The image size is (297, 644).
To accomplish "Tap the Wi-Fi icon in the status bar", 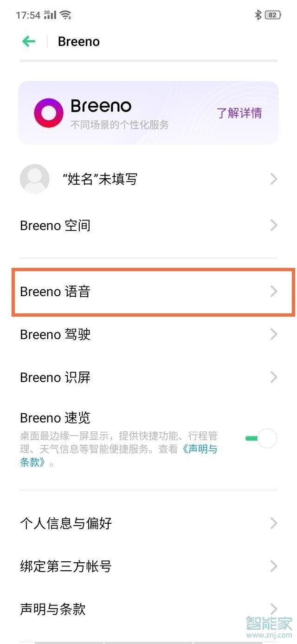I will click(x=66, y=14).
